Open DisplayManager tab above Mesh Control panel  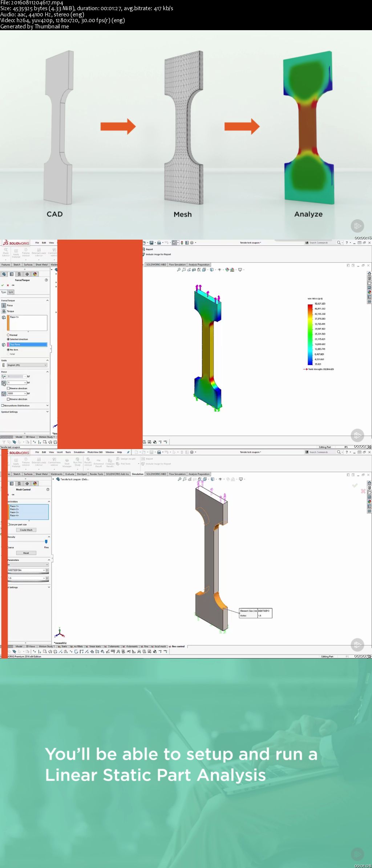35,484
